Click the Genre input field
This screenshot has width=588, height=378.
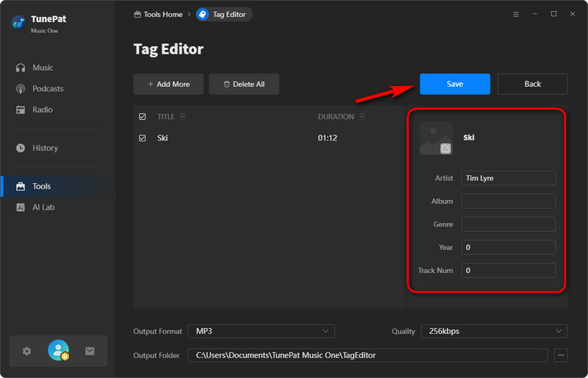point(508,224)
